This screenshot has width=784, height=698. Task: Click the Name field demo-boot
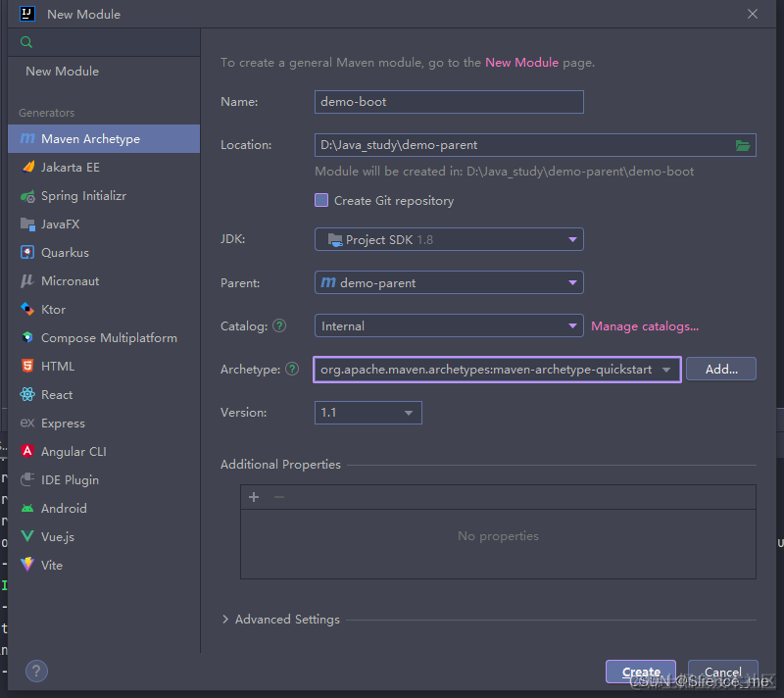coord(449,102)
